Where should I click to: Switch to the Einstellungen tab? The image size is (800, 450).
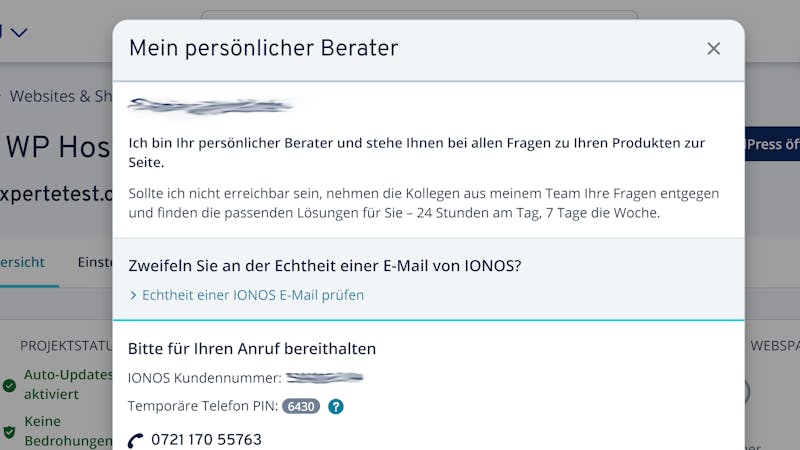95,262
